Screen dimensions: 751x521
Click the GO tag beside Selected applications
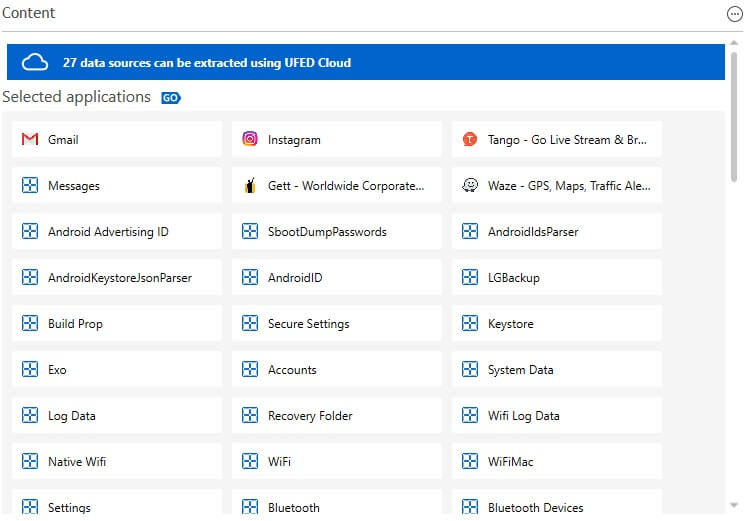point(171,98)
